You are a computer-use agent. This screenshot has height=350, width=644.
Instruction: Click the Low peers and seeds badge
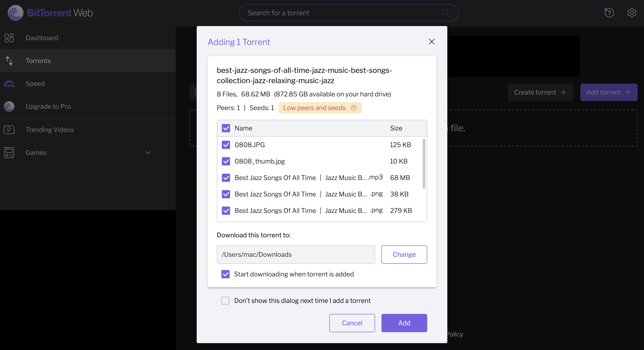[320, 108]
